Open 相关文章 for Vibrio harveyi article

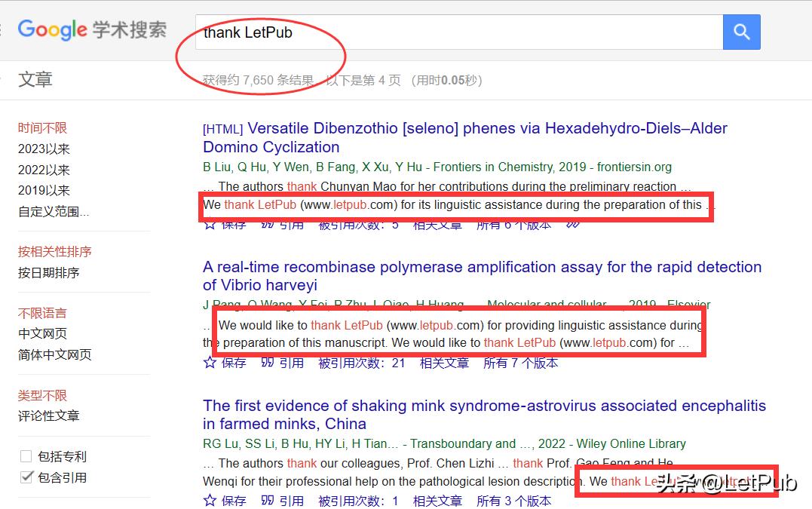click(444, 363)
